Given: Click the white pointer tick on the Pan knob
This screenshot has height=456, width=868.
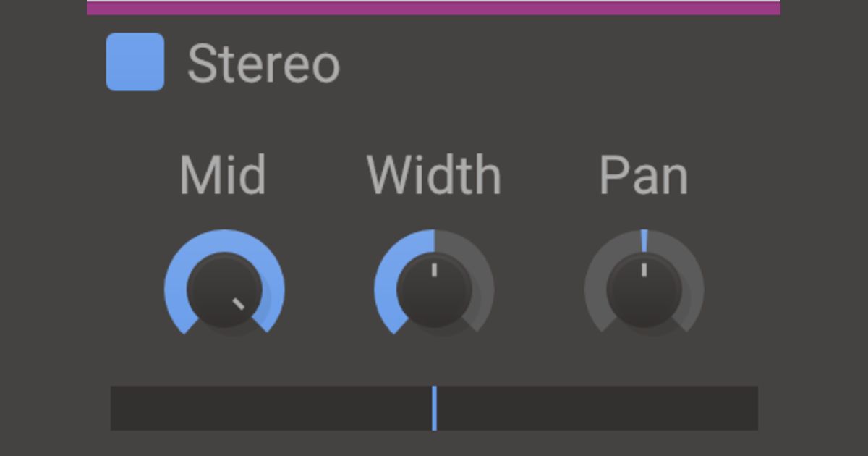Looking at the screenshot, I should pyautogui.click(x=644, y=270).
